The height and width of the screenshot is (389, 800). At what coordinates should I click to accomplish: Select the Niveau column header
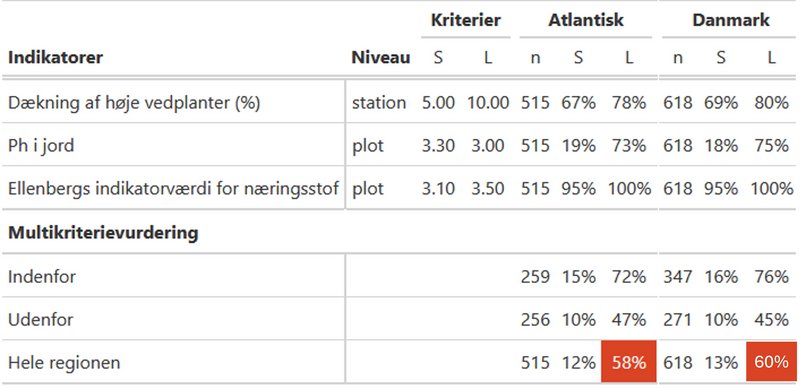pyautogui.click(x=381, y=58)
